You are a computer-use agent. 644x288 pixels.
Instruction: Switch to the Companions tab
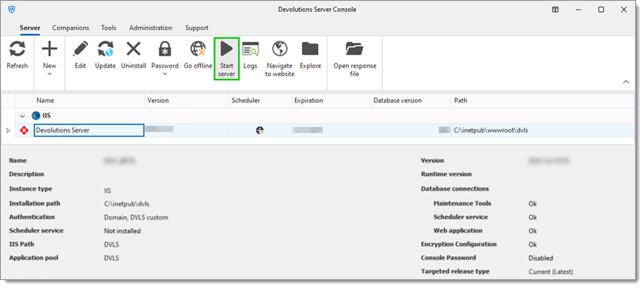(x=71, y=28)
